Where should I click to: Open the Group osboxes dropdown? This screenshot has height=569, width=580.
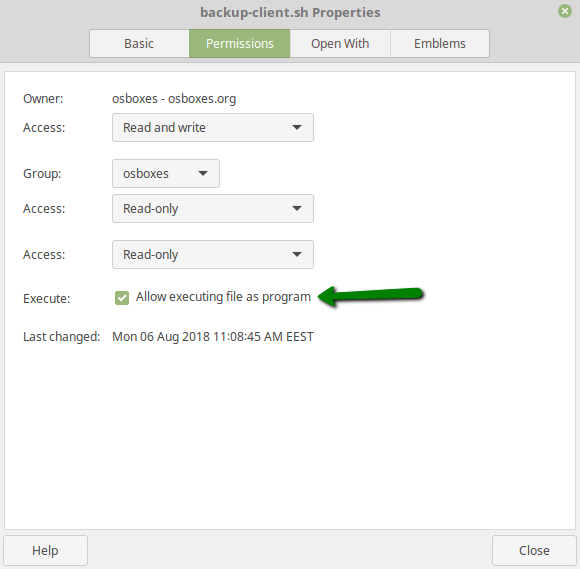tap(166, 174)
